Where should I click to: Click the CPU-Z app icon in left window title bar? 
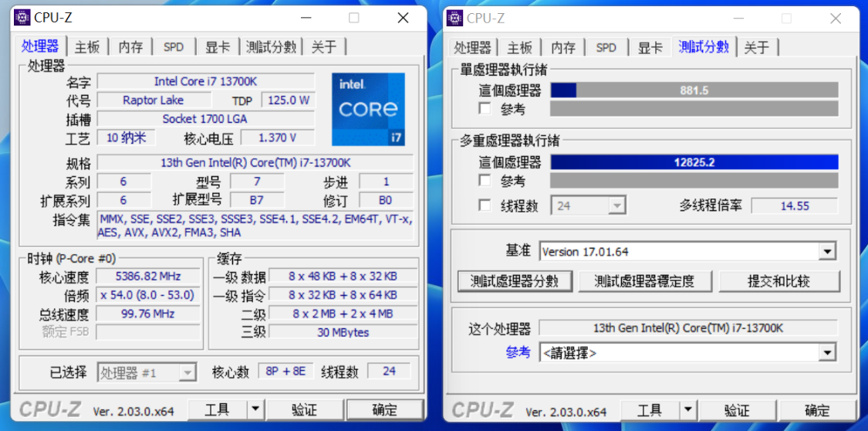22,18
